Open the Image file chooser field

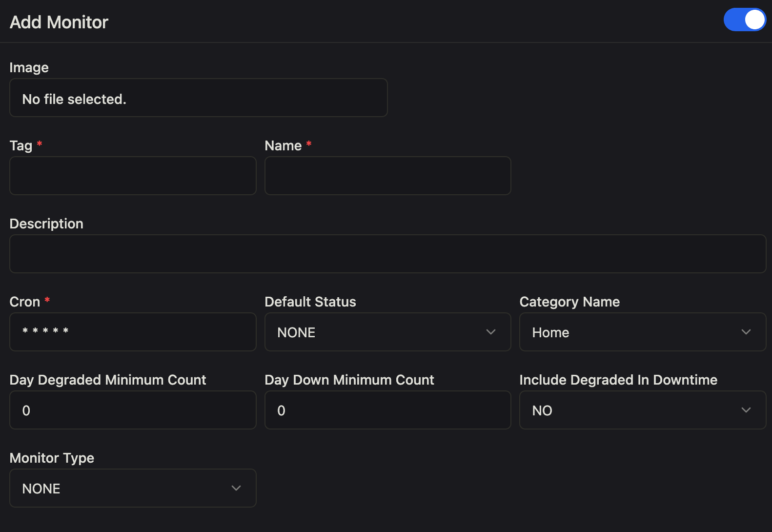198,98
